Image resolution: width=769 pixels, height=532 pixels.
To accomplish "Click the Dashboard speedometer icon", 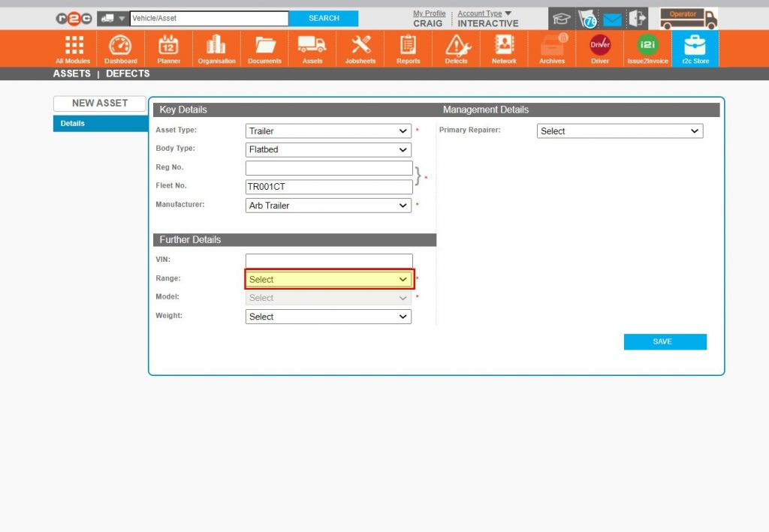I will [120, 44].
